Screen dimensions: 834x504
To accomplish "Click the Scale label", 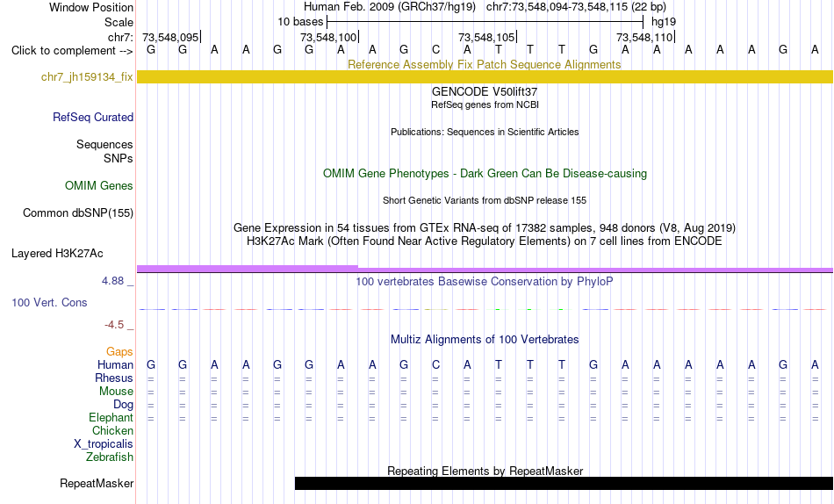I will point(119,22).
